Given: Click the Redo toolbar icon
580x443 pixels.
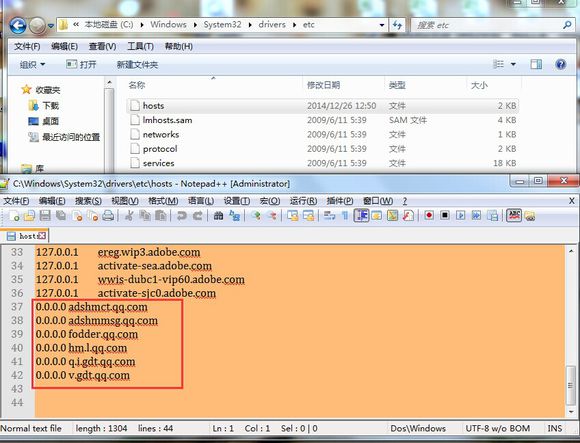Looking at the screenshot, I should coord(198,215).
